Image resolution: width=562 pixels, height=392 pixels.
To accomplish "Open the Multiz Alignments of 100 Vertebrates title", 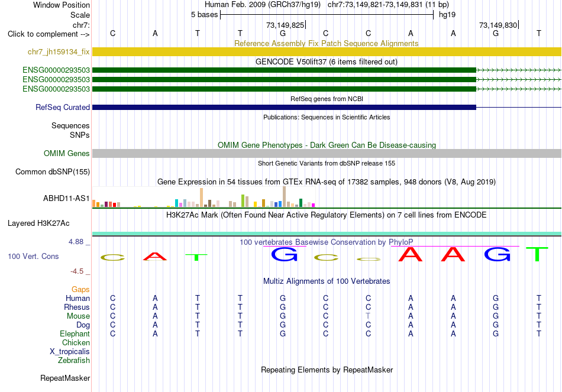I will [x=327, y=281].
